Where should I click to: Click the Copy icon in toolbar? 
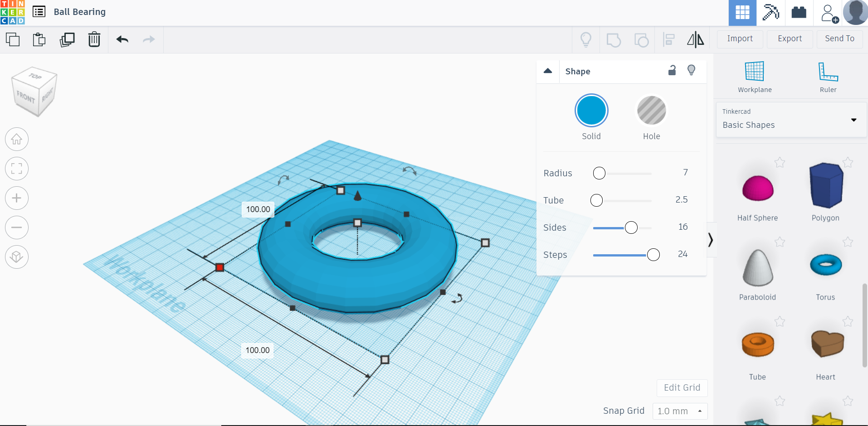13,39
